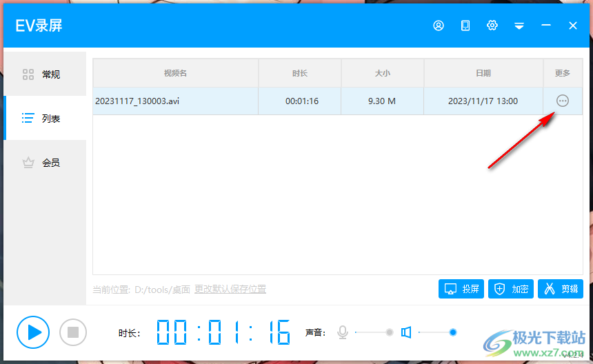Click the 投屏 screen cast button

click(461, 289)
